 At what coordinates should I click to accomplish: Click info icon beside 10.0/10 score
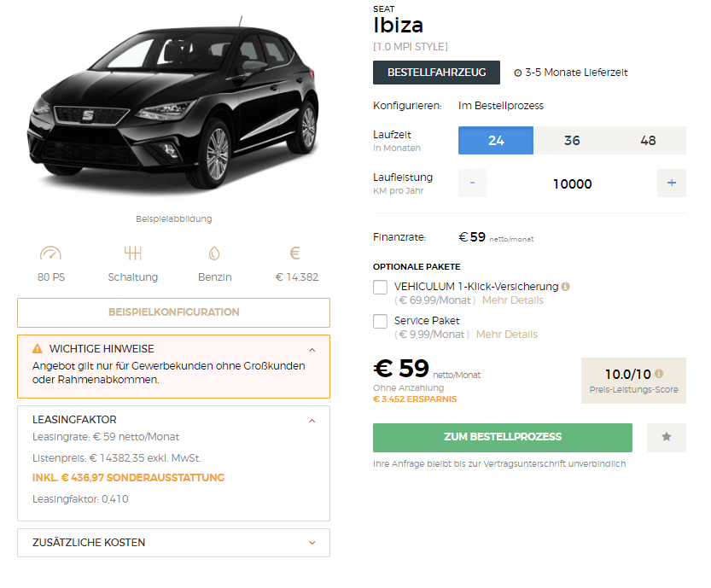point(659,374)
